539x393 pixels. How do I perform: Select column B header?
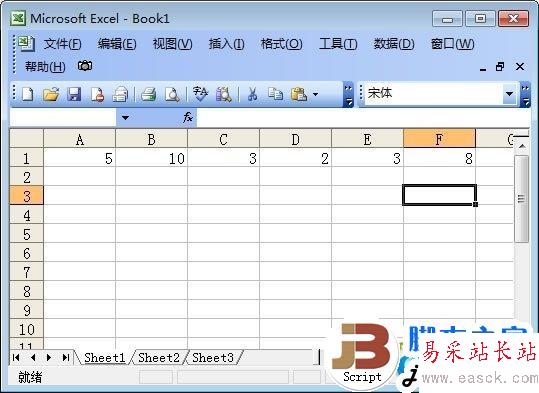152,139
